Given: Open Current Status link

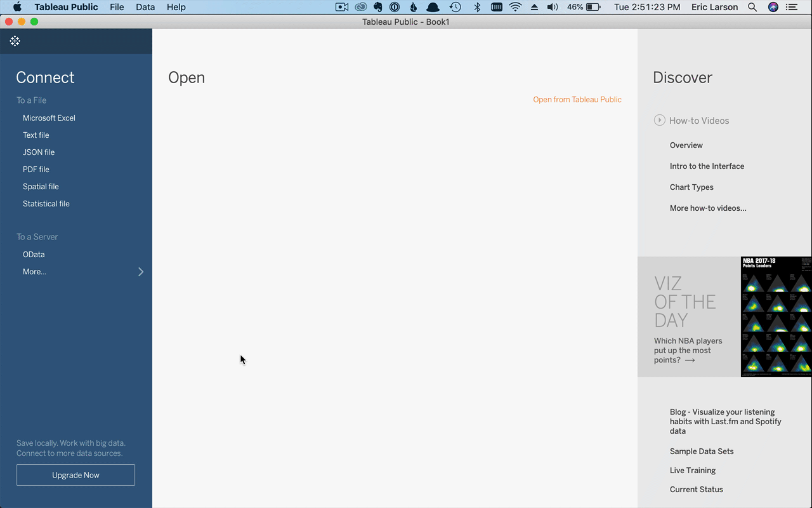Looking at the screenshot, I should point(696,490).
